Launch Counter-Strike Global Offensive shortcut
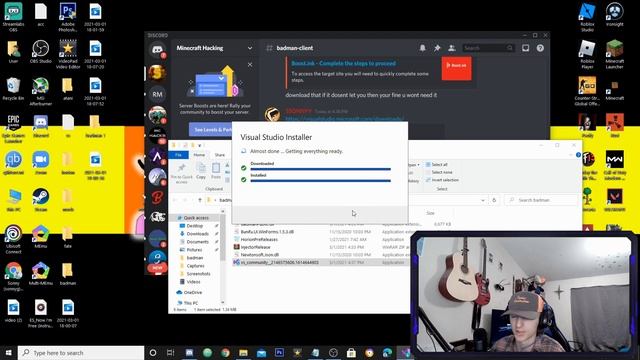Image resolution: width=640 pixels, height=360 pixels. (587, 91)
